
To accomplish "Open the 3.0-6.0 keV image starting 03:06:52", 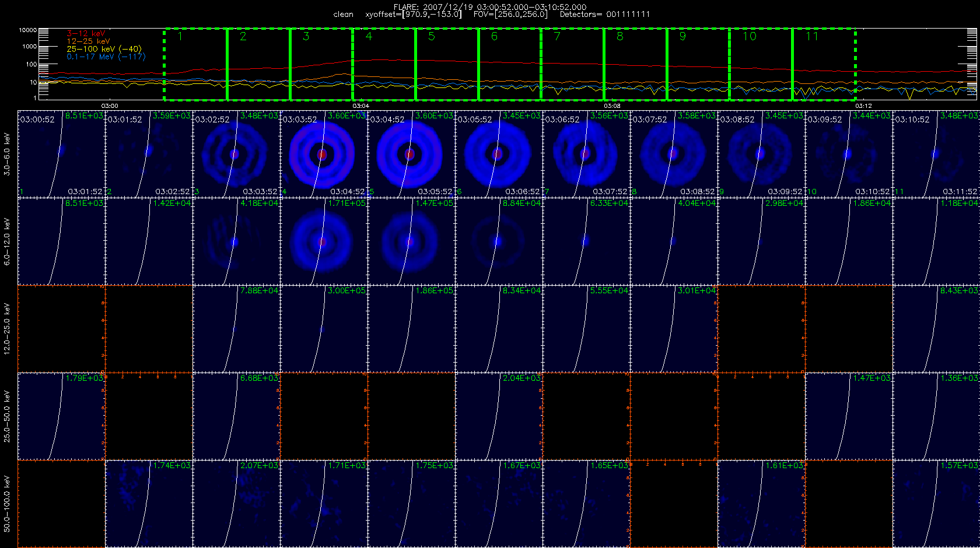I will tap(586, 154).
